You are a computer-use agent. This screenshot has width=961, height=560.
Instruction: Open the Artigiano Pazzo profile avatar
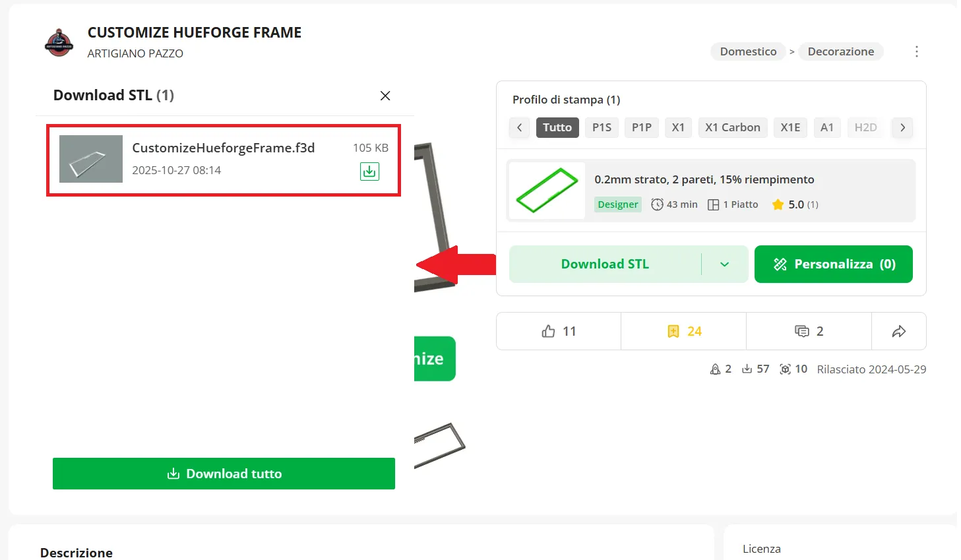click(x=59, y=43)
